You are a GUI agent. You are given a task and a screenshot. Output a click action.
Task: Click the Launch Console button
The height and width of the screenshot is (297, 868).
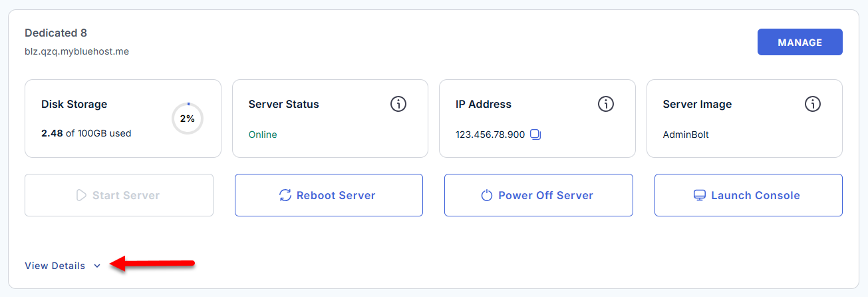click(748, 195)
